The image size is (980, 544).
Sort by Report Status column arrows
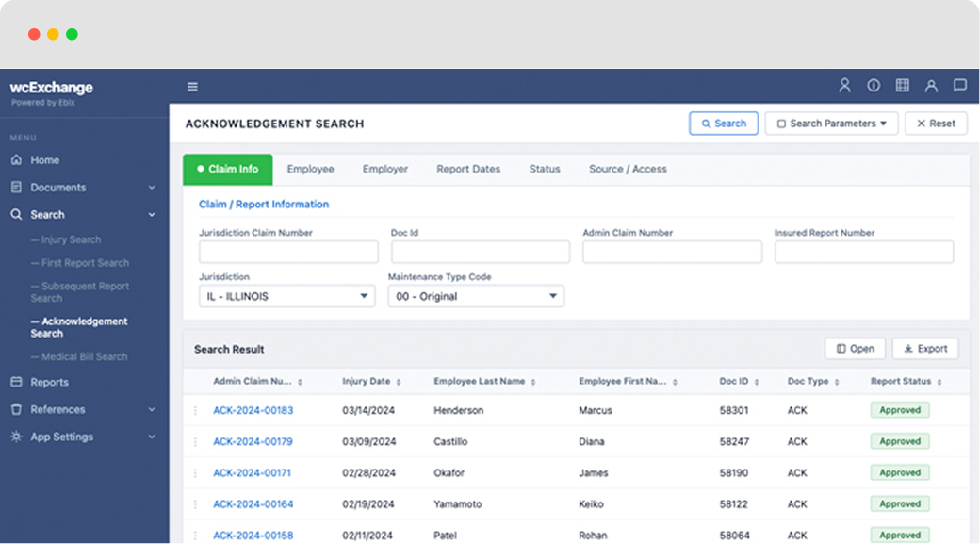(939, 382)
